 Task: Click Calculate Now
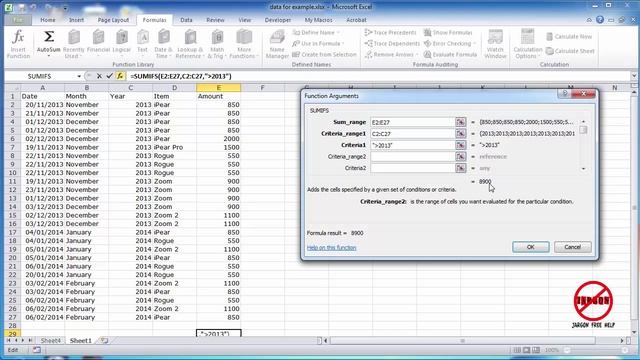(569, 37)
